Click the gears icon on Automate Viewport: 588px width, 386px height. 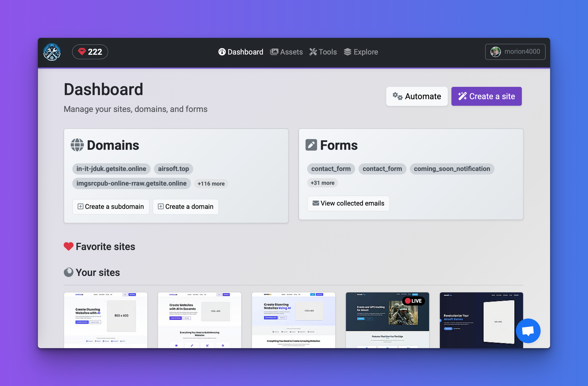click(x=397, y=96)
